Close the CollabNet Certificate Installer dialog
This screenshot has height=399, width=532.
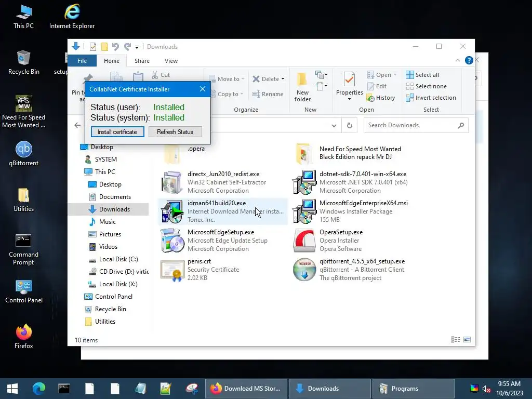pos(203,89)
